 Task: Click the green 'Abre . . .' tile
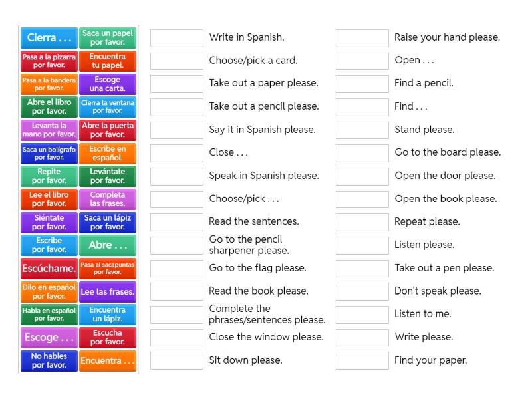[x=107, y=245]
